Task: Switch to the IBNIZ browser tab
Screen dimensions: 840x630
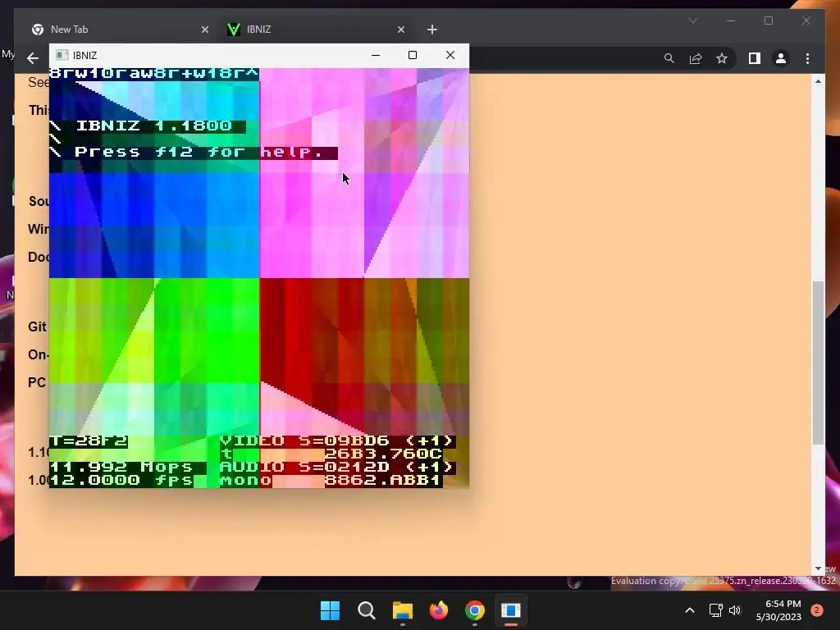Action: click(316, 30)
